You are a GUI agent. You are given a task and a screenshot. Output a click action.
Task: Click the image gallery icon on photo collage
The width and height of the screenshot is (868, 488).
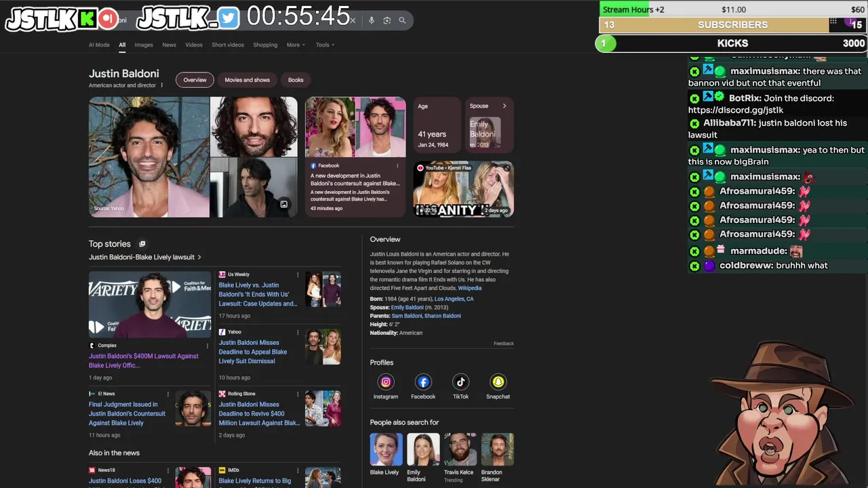click(283, 204)
